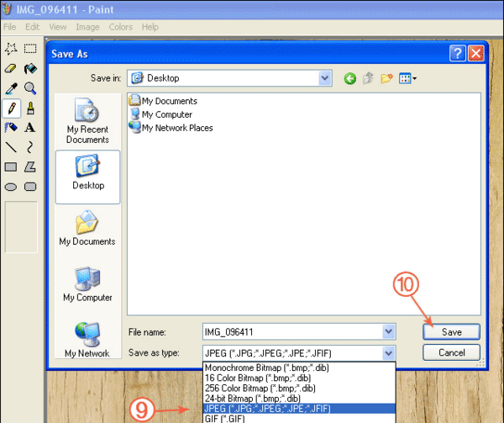Select the rectangular Select tool in Paint
Screen dimensions: 504x423
point(30,49)
